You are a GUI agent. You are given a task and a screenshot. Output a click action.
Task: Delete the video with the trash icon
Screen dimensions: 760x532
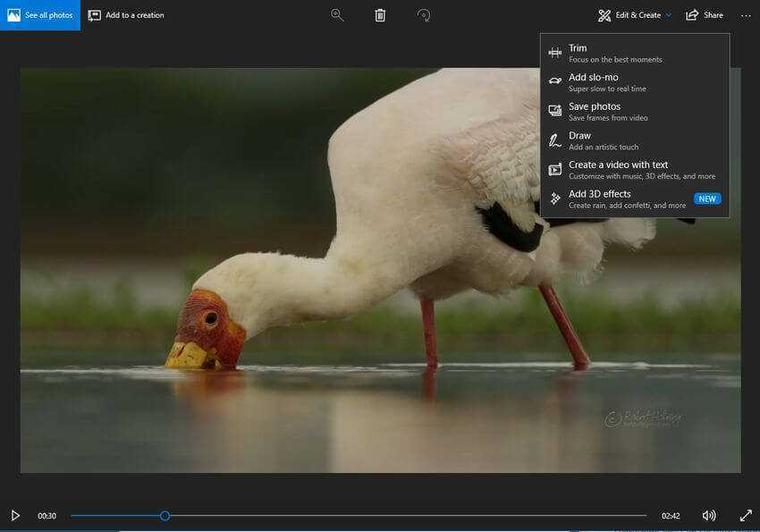click(x=380, y=15)
